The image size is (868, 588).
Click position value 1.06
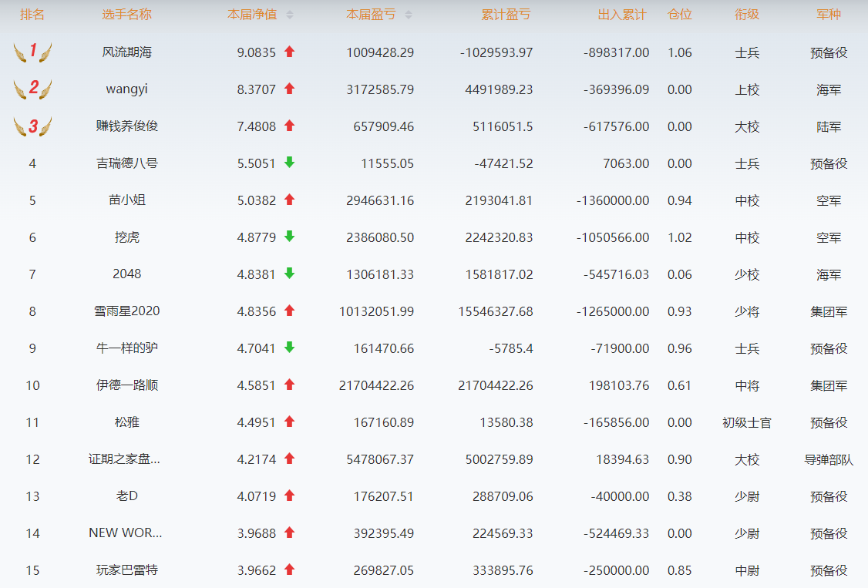[x=680, y=52]
